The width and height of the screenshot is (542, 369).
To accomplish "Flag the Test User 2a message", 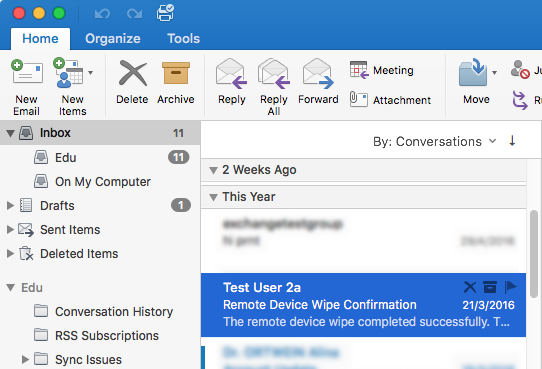I will pyautogui.click(x=510, y=287).
